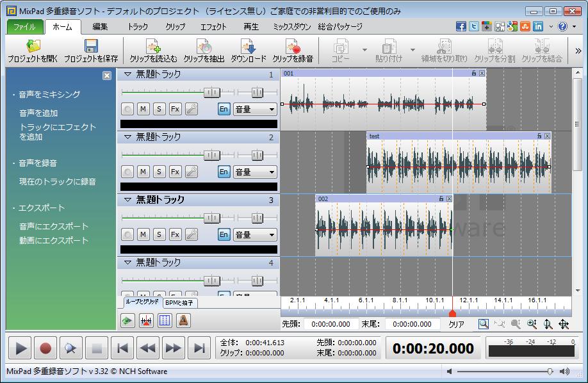Screen dimensions: 588x383
Task: Click the dotted grid display icon
Action: click(x=165, y=321)
